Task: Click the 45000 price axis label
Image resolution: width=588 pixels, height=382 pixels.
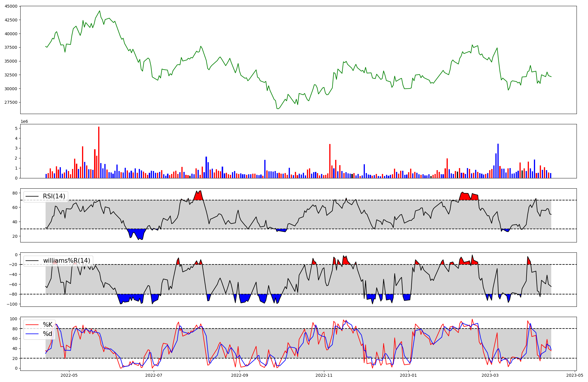Action: [x=11, y=6]
